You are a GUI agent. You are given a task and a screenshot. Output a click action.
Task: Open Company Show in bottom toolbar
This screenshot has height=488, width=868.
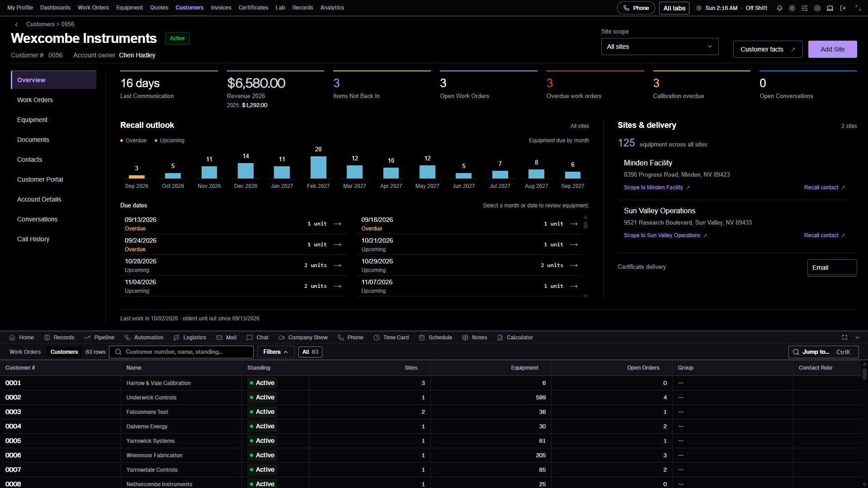point(303,338)
